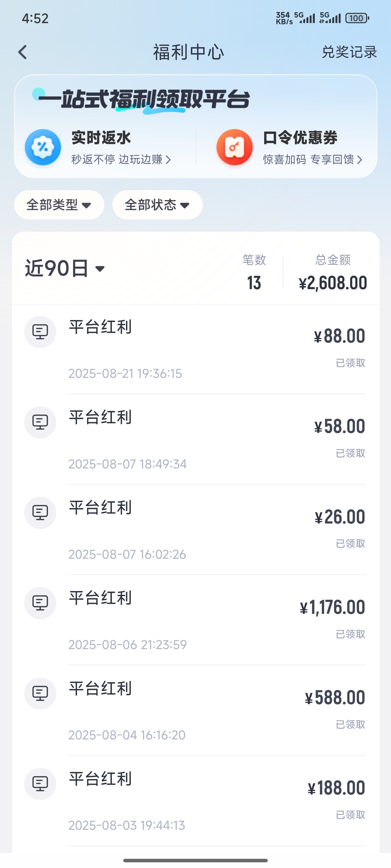Tap icon beside the ¥88.00 平台红利 entry

(40, 332)
